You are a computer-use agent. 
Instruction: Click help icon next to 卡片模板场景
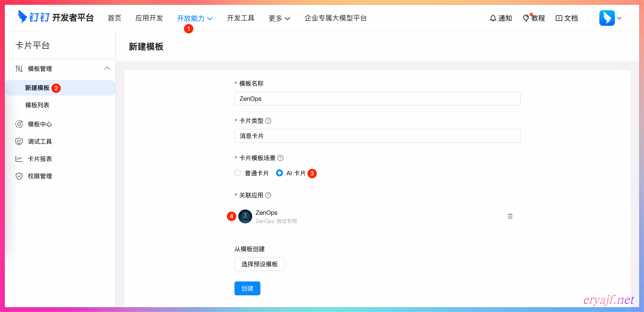tap(280, 158)
